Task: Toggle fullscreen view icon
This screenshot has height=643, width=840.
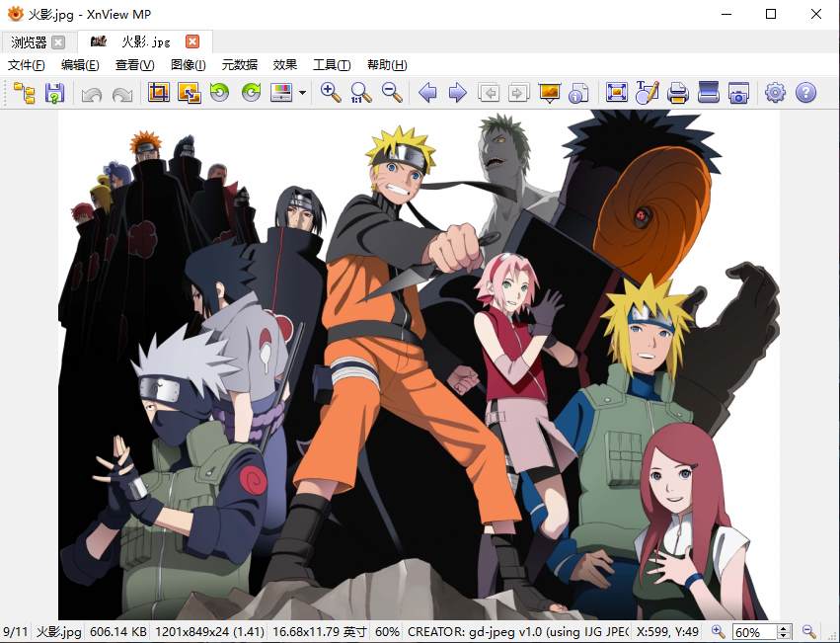Action: (x=617, y=93)
